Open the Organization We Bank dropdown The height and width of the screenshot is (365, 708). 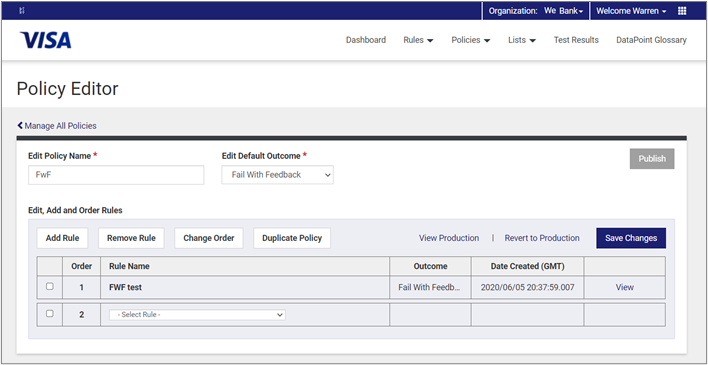pos(536,11)
